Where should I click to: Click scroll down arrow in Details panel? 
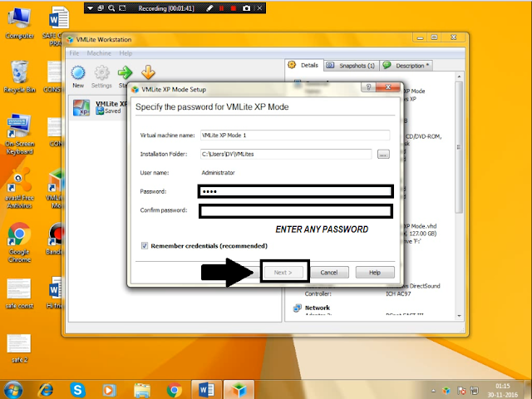click(x=459, y=316)
